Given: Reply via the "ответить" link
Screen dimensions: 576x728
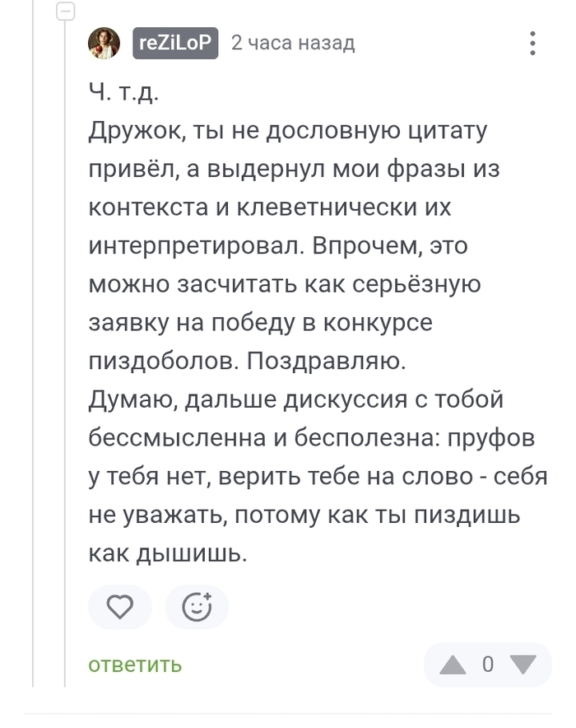Looking at the screenshot, I should pos(135,665).
